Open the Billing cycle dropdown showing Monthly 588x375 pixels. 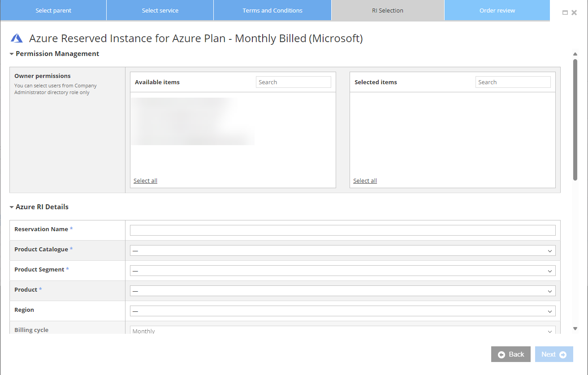343,330
